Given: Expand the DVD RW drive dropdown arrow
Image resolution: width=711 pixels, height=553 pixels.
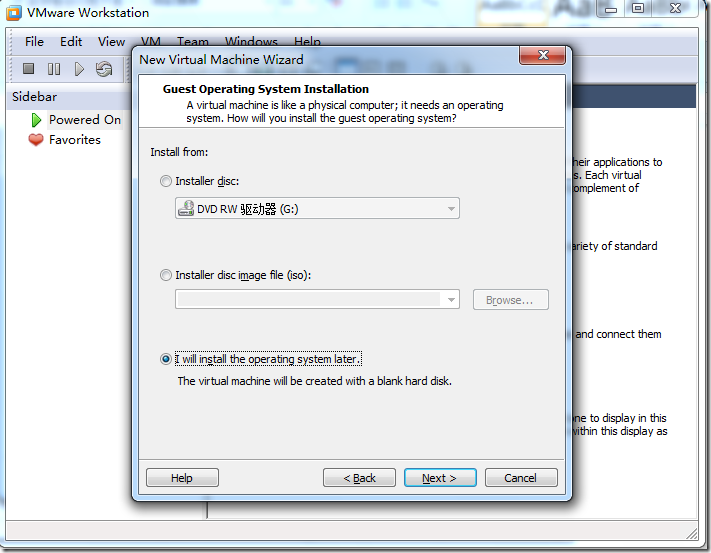Looking at the screenshot, I should click(x=451, y=209).
